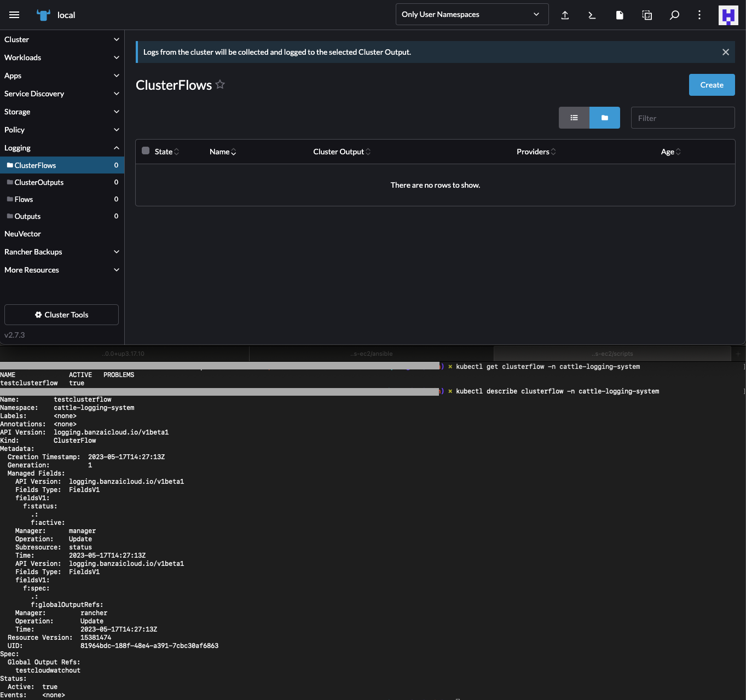746x700 pixels.
Task: Open the Only User Namespaces dropdown
Action: [x=471, y=14]
